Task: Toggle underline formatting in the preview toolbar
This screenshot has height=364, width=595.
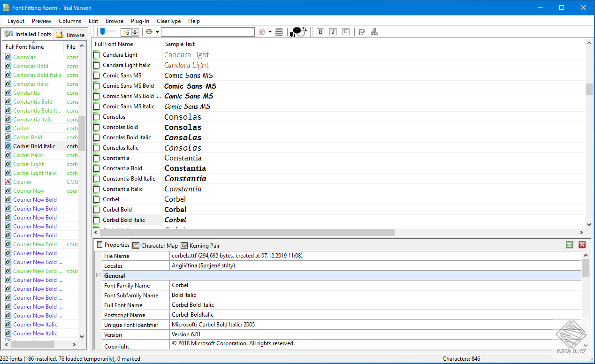Action: (x=346, y=32)
